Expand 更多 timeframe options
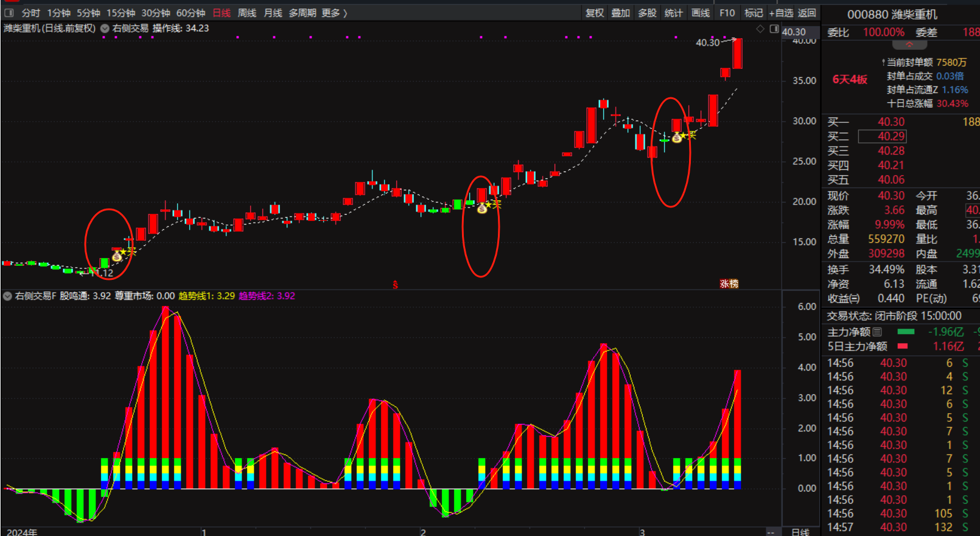The image size is (980, 536). tap(334, 13)
